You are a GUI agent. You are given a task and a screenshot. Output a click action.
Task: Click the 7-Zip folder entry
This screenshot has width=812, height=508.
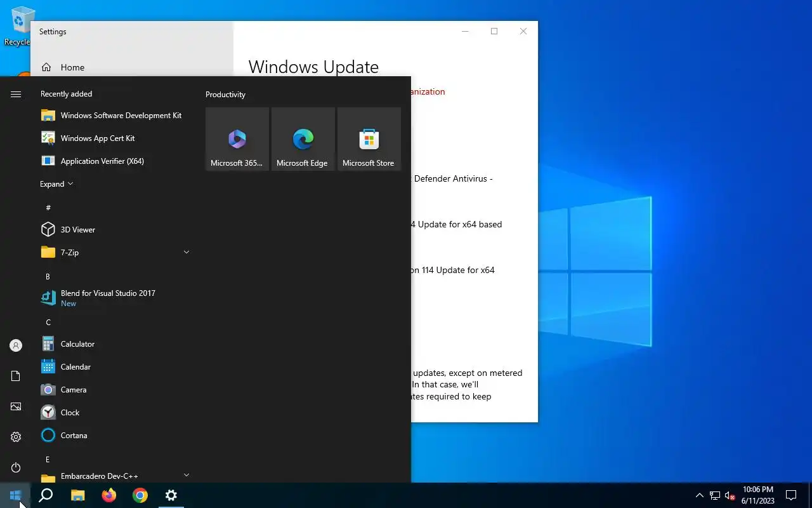click(x=115, y=253)
